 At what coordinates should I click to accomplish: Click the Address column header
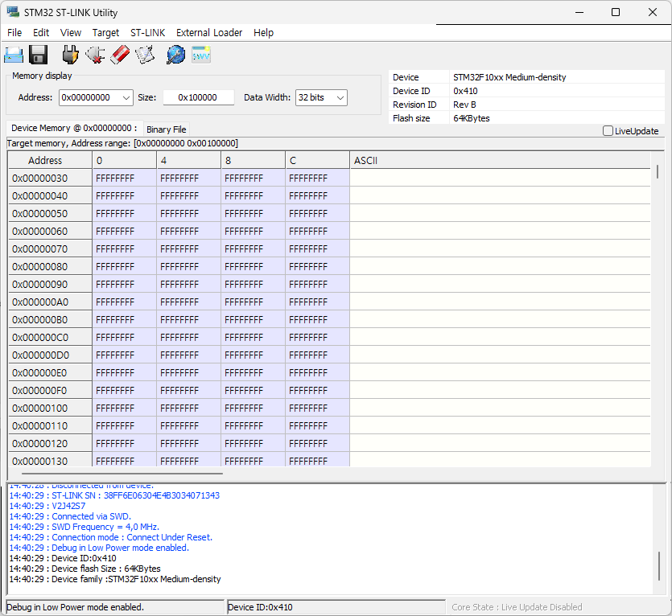(50, 160)
